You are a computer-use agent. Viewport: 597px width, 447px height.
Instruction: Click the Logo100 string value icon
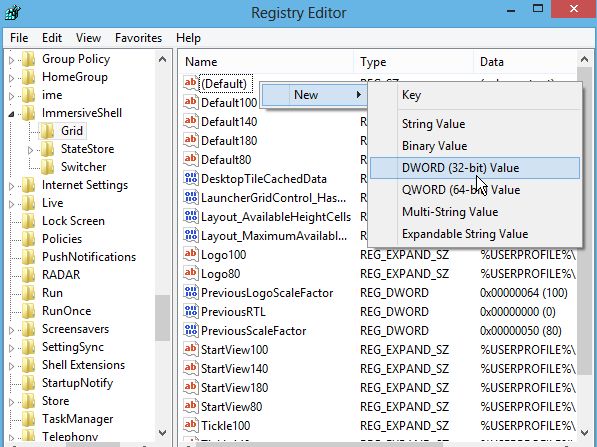[x=190, y=254]
